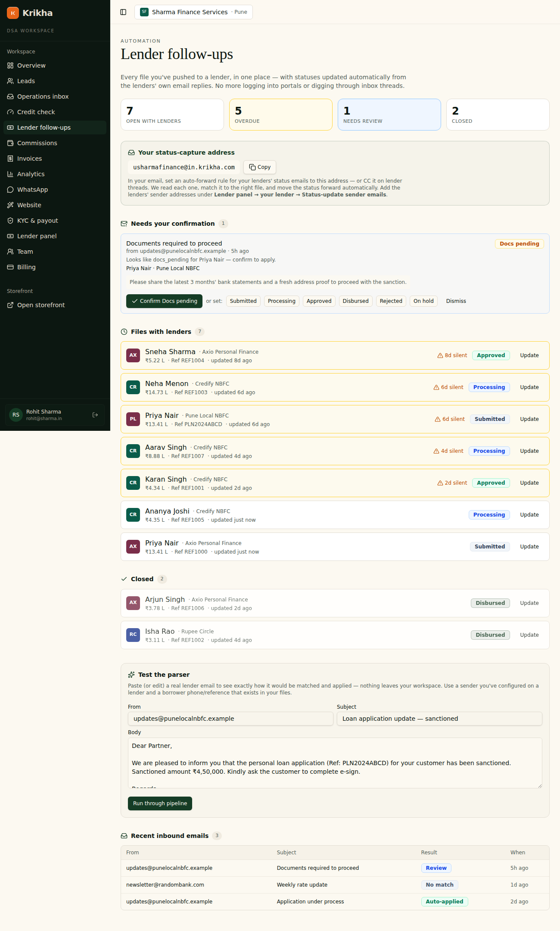Filter by the Overdue stat card
560x931 pixels.
[281, 115]
